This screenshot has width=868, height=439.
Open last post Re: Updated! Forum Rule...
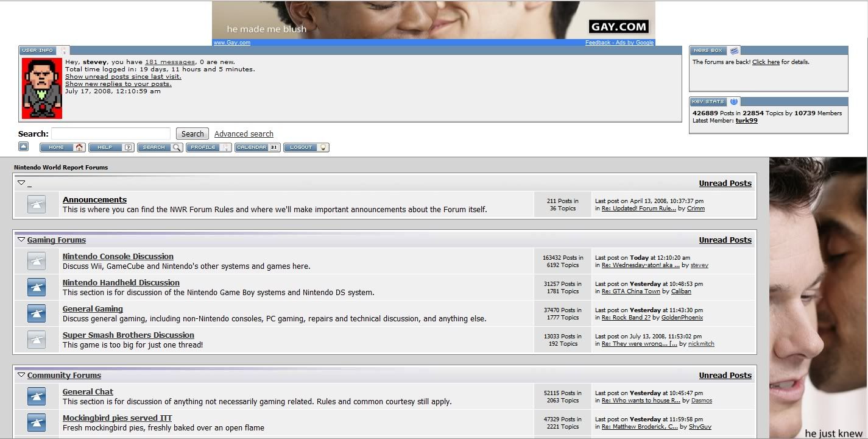638,209
